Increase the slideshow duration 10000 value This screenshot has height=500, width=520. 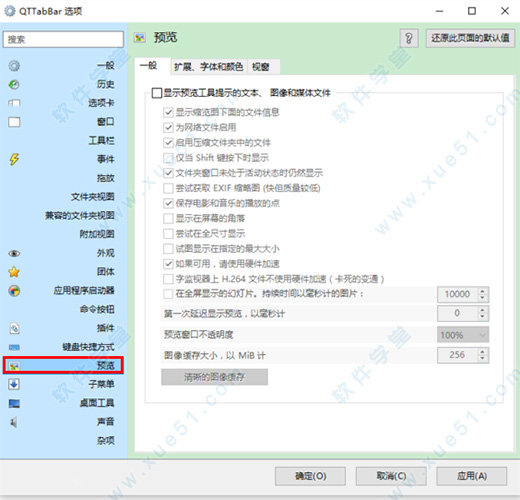482,291
